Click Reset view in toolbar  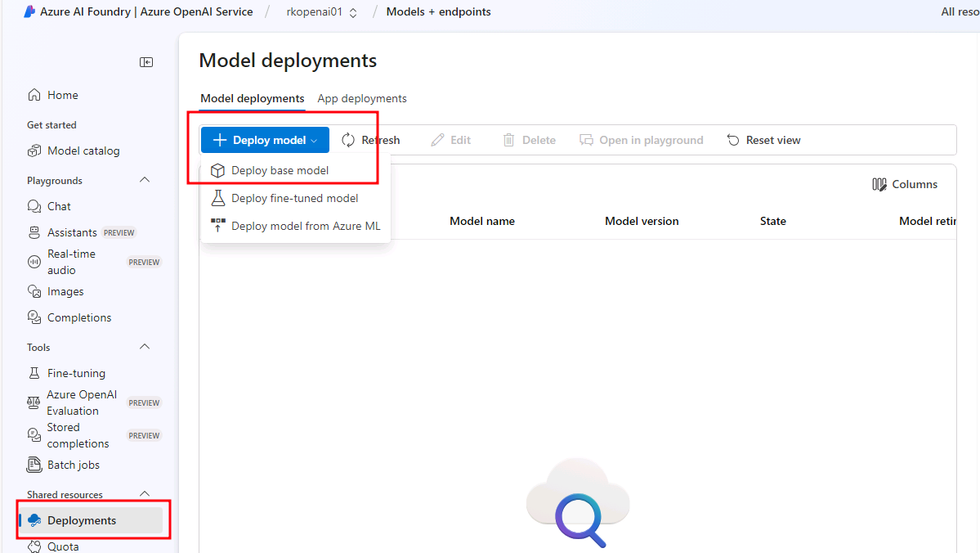tap(763, 140)
